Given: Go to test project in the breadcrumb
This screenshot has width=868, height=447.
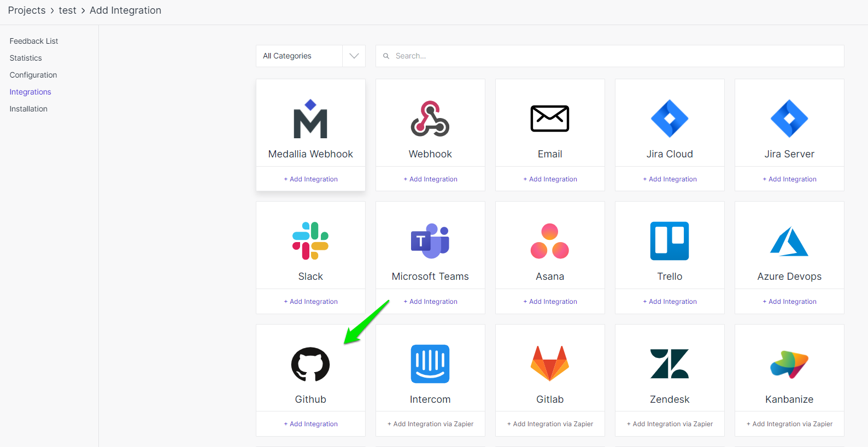Looking at the screenshot, I should click(68, 10).
